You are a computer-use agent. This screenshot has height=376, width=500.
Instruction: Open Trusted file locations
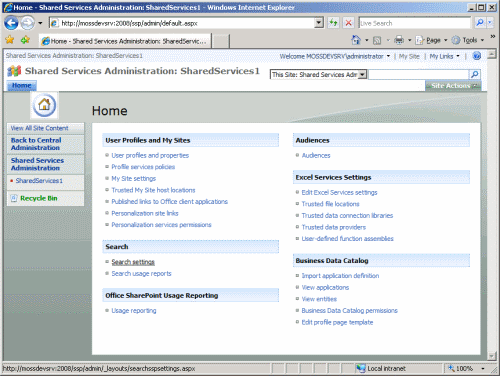click(330, 204)
